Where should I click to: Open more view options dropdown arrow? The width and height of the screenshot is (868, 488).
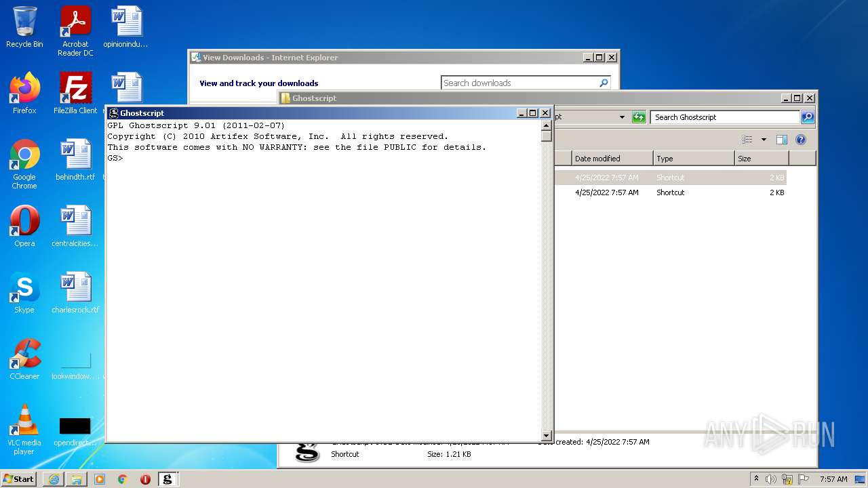(764, 140)
